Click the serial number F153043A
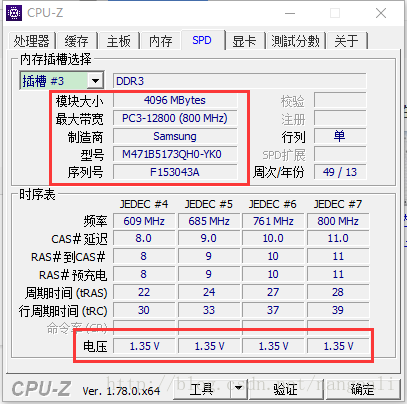 (x=175, y=172)
